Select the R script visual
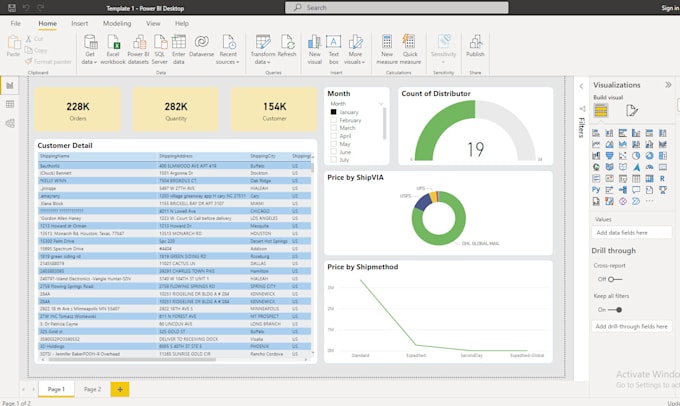680x406 pixels. [x=662, y=178]
